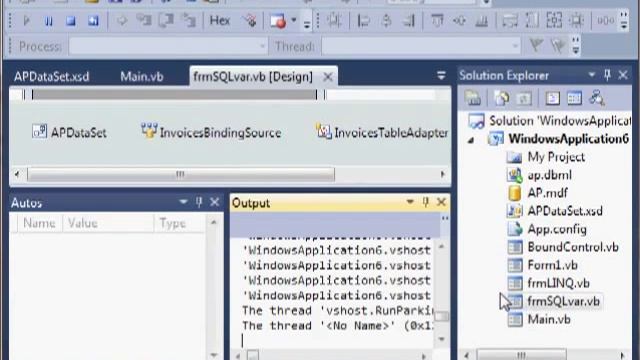Toggle Solution Explorer auto-hide pin
The image size is (640, 360).
point(607,75)
